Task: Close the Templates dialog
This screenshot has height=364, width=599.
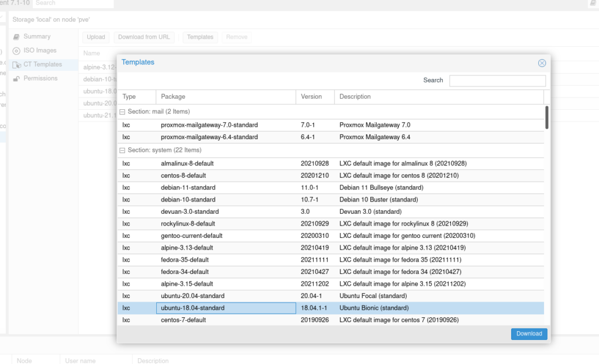Action: 542,63
